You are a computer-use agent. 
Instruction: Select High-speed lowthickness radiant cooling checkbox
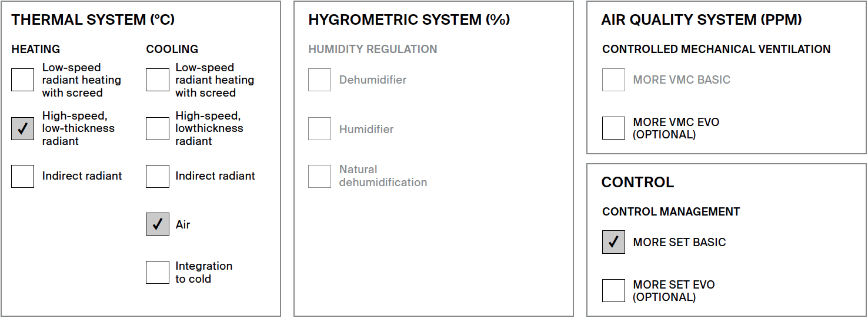158,128
